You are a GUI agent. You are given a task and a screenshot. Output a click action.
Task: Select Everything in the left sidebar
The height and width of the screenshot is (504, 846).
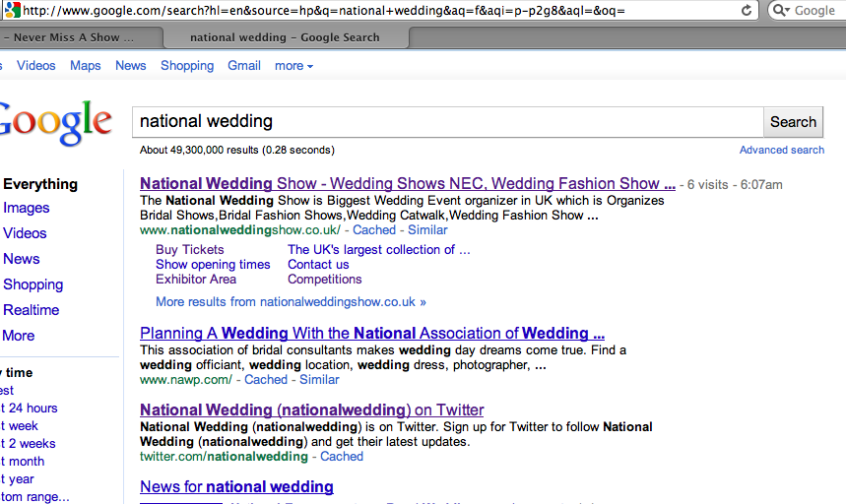[x=40, y=184]
